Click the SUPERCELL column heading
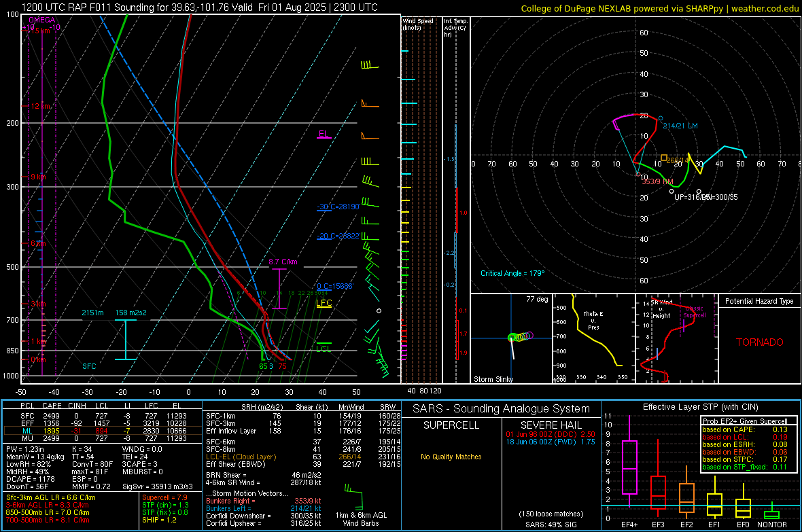802x532 pixels. [x=451, y=425]
